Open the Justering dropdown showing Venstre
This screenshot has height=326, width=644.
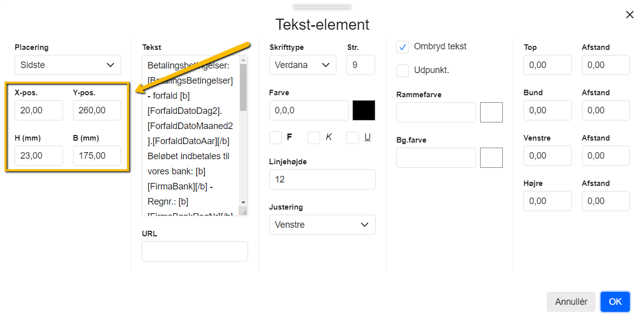coord(322,225)
